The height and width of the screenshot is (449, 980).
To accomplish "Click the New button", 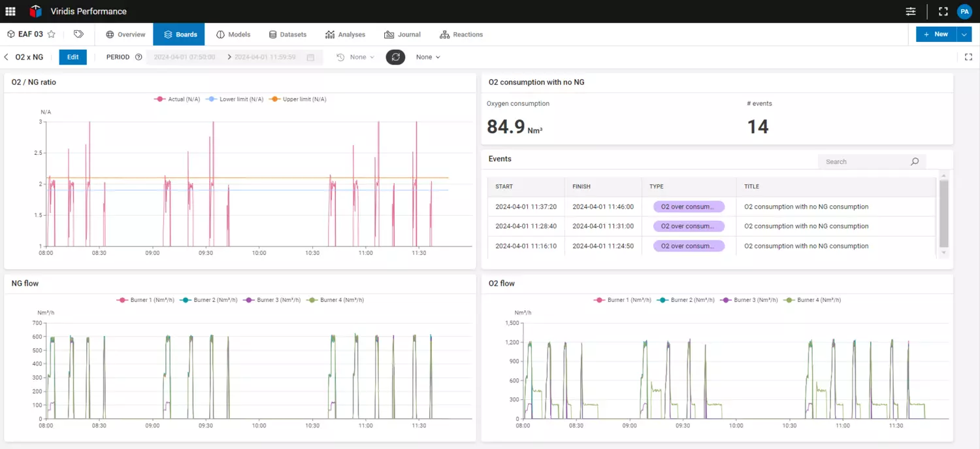I will (935, 35).
